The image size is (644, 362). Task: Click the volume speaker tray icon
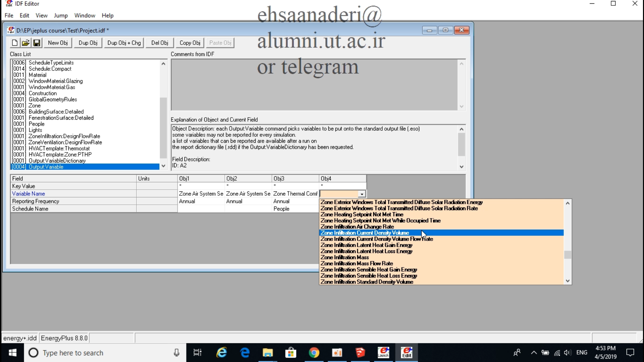click(568, 353)
